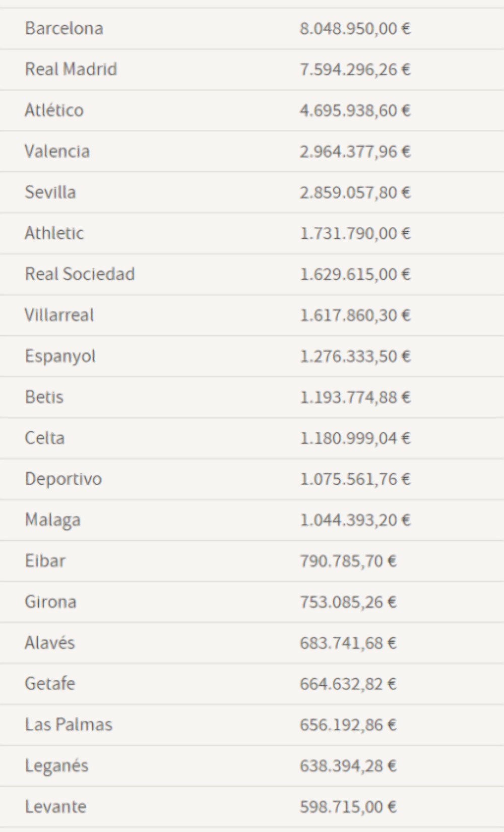Select the Leganés row label

(x=56, y=766)
